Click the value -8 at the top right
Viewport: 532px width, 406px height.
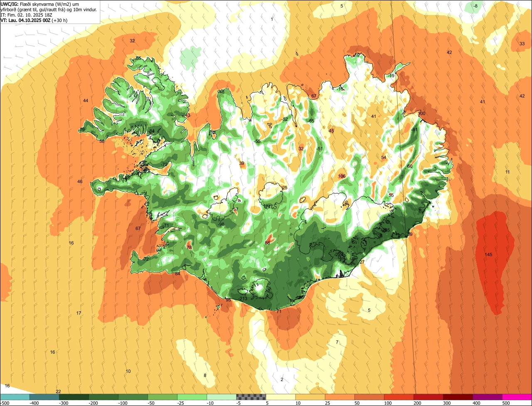coord(476,5)
